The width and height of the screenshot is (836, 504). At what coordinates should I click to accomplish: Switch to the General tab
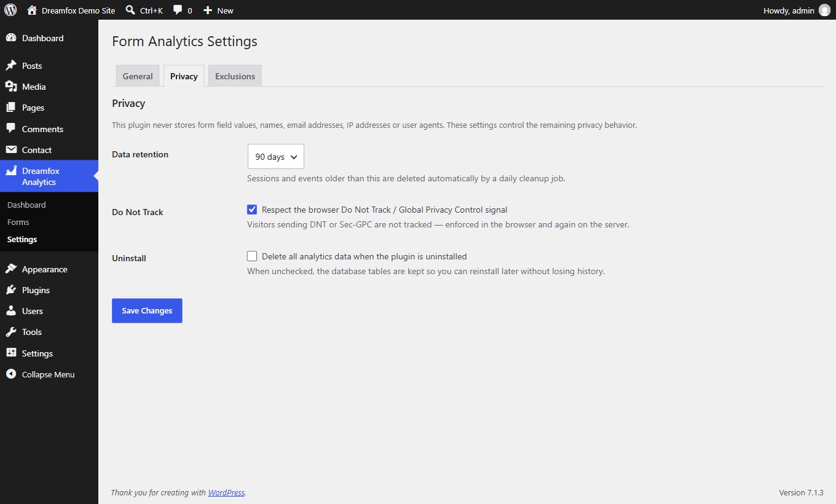(138, 76)
